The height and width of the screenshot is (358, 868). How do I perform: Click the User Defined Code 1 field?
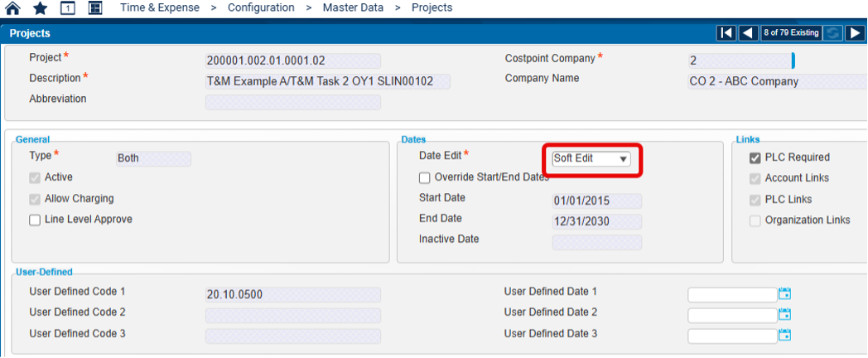click(x=293, y=295)
